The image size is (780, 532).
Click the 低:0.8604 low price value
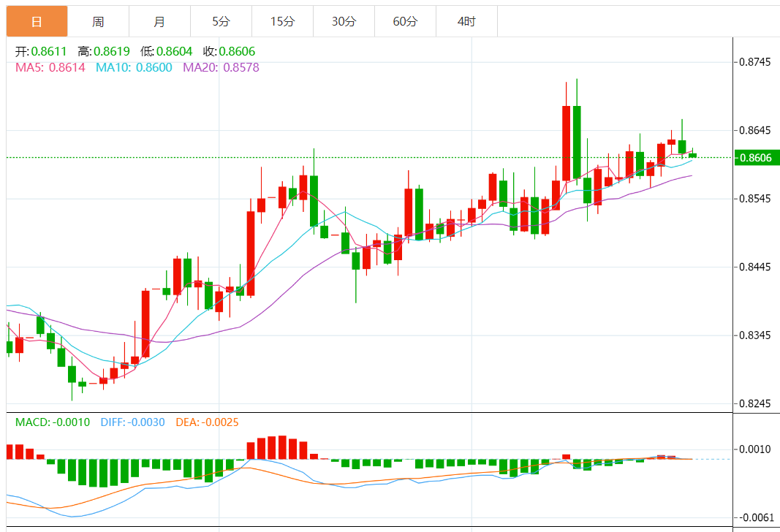tap(166, 51)
